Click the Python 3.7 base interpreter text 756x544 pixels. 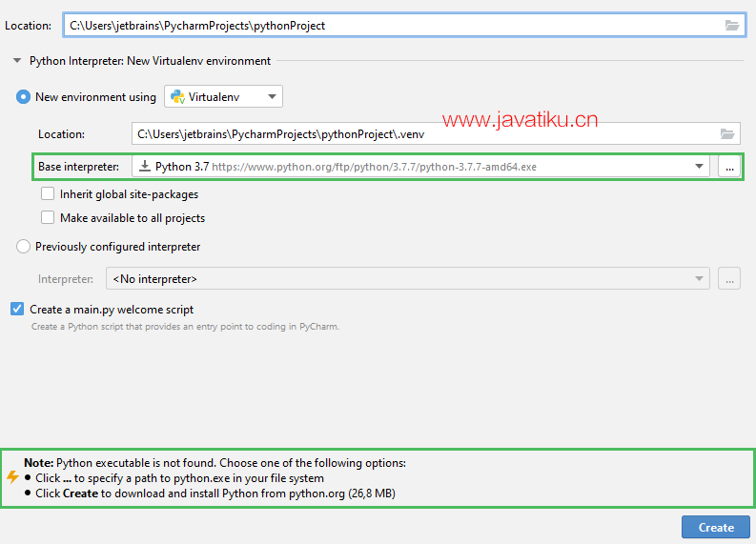coord(182,166)
